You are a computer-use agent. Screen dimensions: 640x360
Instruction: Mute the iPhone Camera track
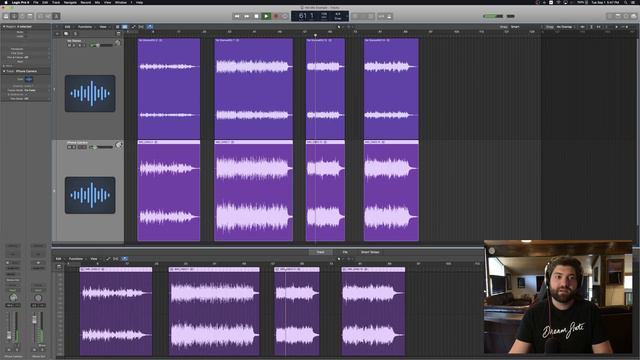coord(69,147)
